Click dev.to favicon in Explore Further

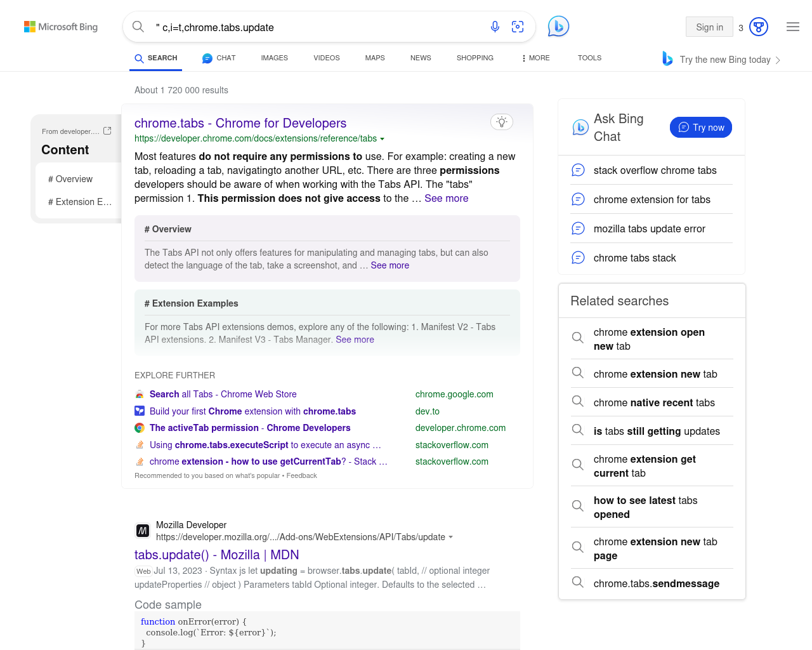click(x=140, y=411)
